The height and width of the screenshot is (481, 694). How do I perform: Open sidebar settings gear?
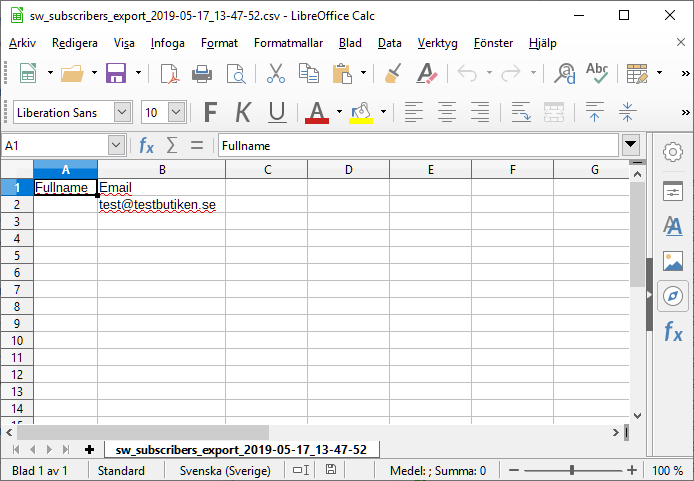pos(673,152)
